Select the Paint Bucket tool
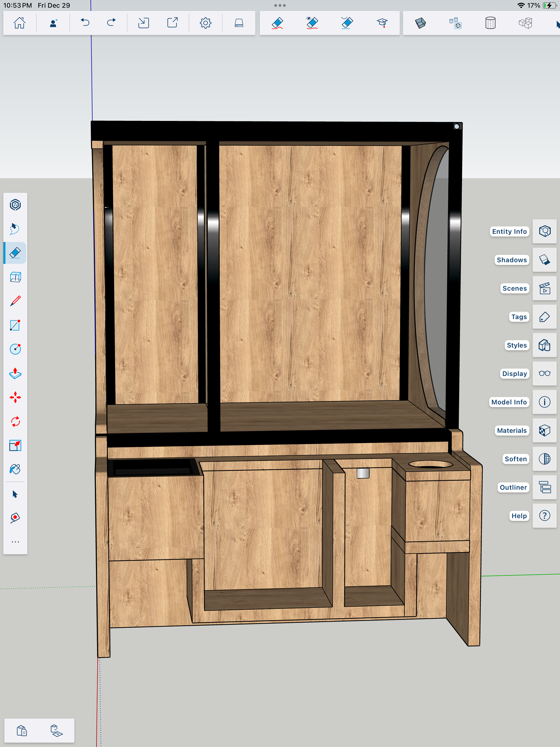Screen dimensions: 560x747 [15, 469]
